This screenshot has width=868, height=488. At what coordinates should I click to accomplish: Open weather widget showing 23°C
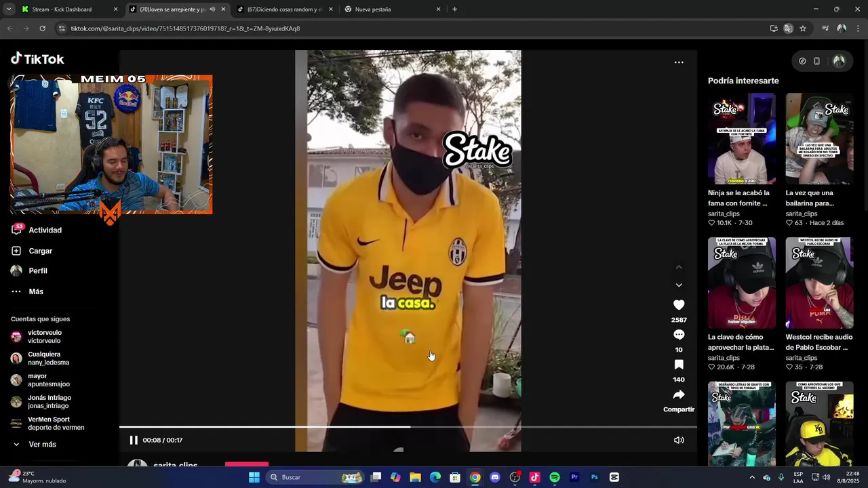37,477
